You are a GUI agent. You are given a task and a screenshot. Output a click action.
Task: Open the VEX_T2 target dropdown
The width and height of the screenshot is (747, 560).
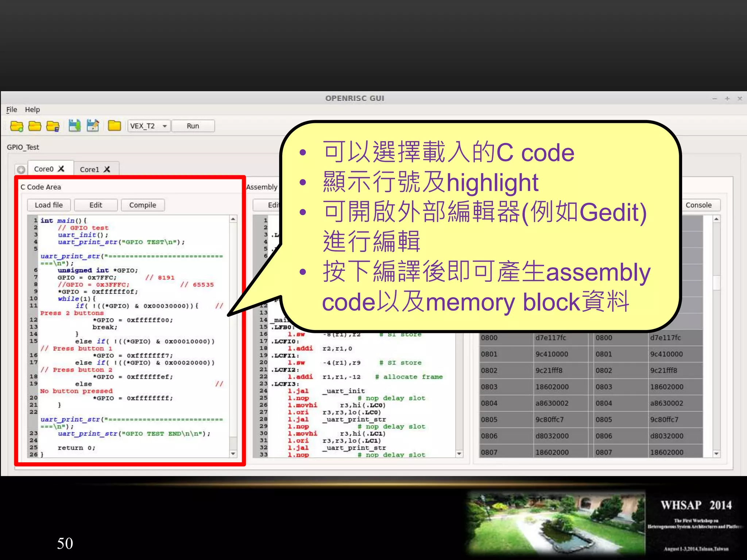pyautogui.click(x=149, y=126)
